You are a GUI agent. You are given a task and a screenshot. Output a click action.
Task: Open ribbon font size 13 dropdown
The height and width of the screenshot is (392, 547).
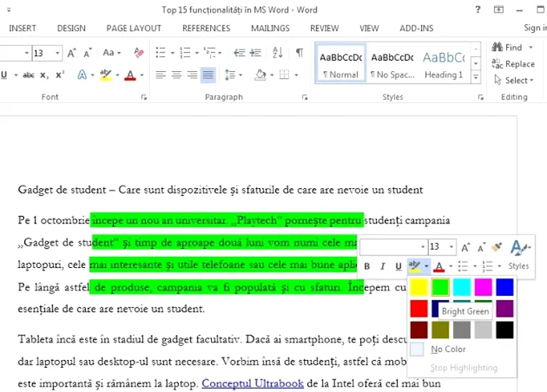tap(58, 53)
